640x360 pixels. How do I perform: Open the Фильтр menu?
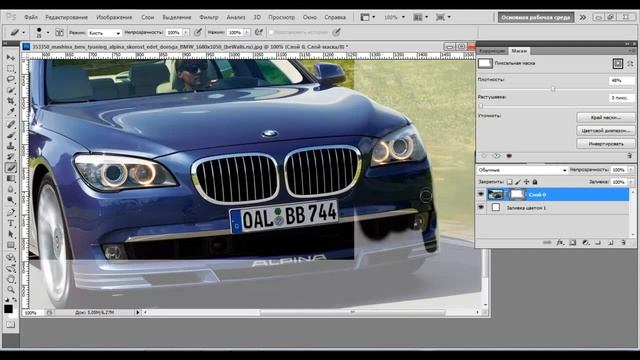[209, 17]
